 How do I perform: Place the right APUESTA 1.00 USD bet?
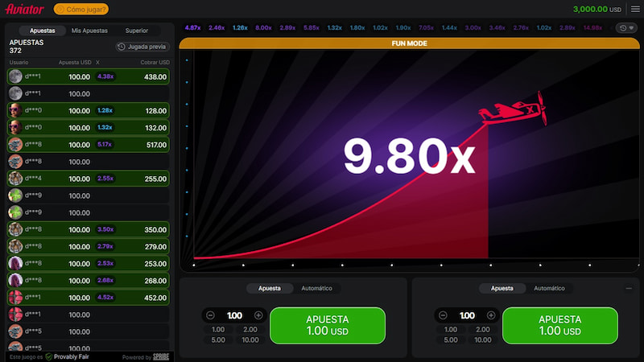(559, 326)
